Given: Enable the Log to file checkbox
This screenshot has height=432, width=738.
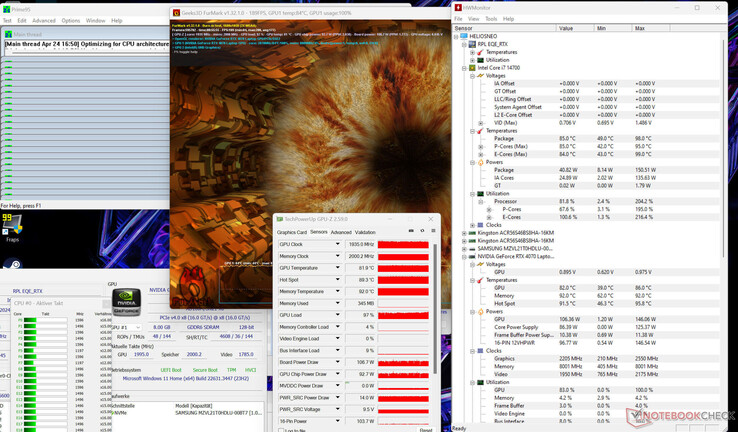Looking at the screenshot, I should (283, 430).
